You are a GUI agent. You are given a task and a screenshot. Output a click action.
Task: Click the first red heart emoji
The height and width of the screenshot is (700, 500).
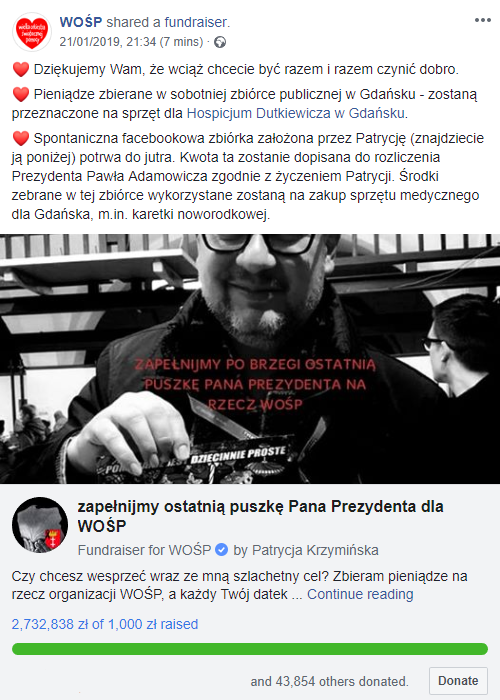[x=21, y=70]
